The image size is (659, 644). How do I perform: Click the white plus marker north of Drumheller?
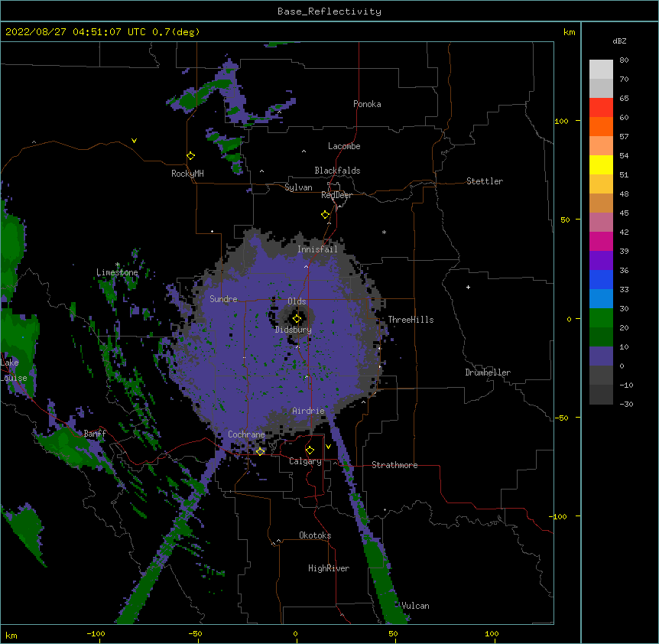pos(468,287)
